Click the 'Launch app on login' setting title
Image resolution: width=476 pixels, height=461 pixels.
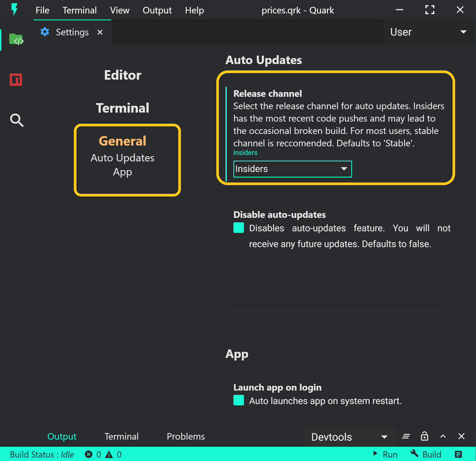pyautogui.click(x=277, y=387)
